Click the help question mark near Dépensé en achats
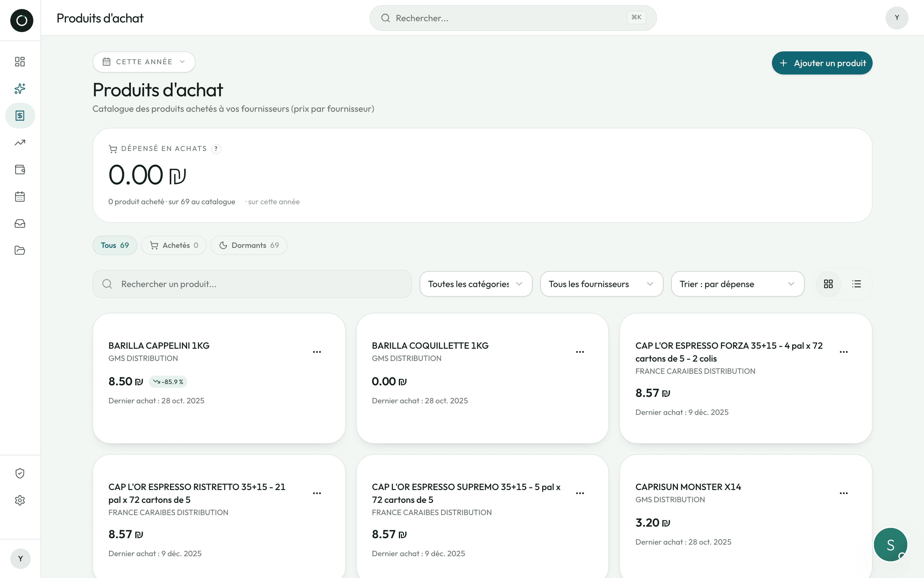924x578 pixels. point(216,149)
